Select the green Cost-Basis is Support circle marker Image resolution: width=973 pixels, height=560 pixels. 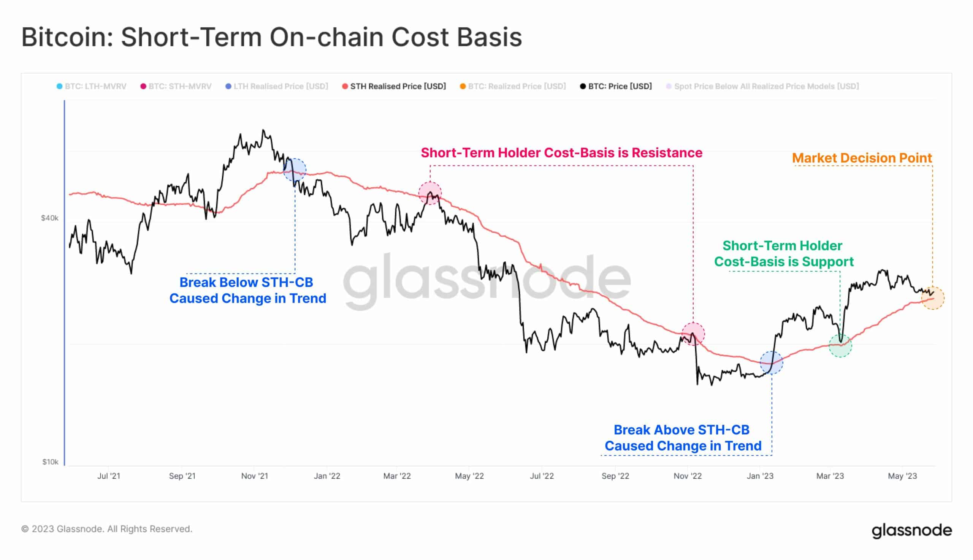(x=840, y=345)
